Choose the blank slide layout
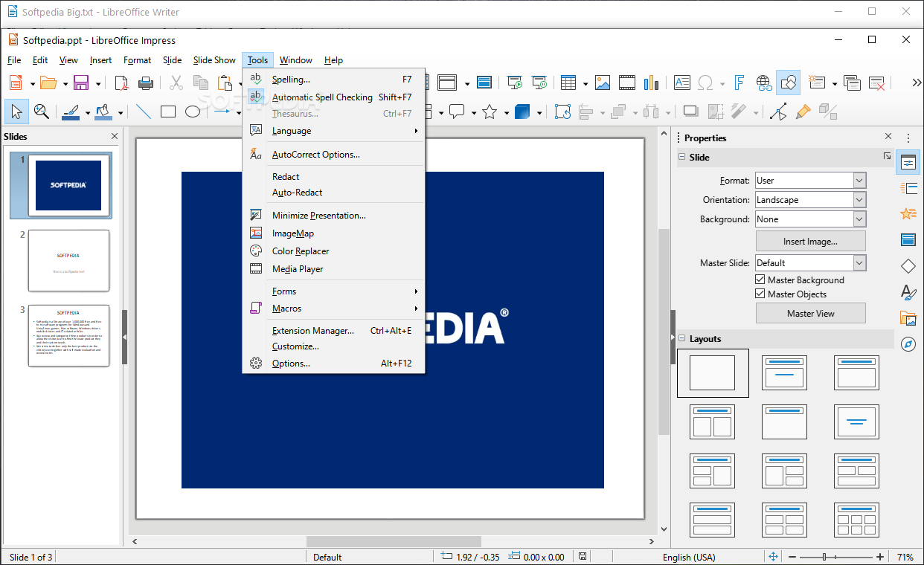924x565 pixels. [x=712, y=372]
